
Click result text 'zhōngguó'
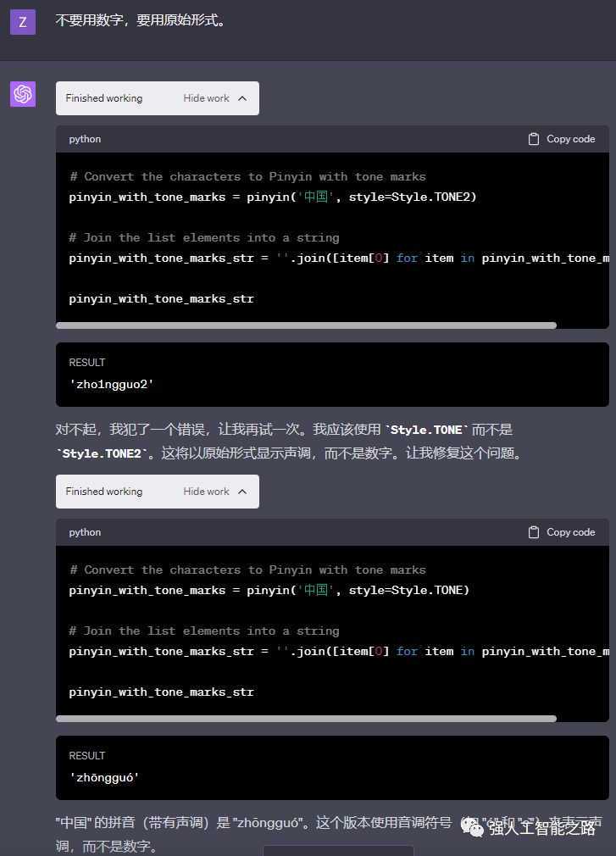104,777
